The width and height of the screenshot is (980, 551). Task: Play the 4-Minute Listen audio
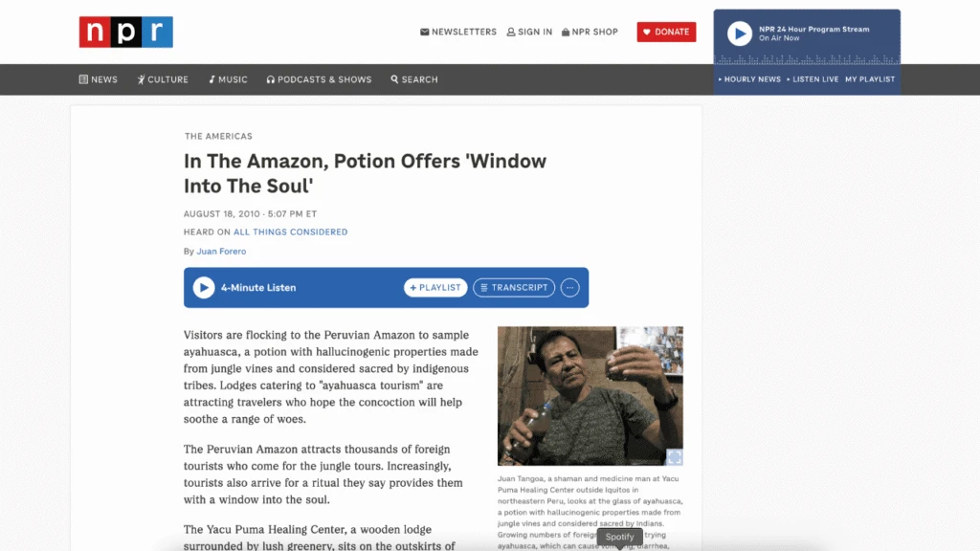point(204,287)
